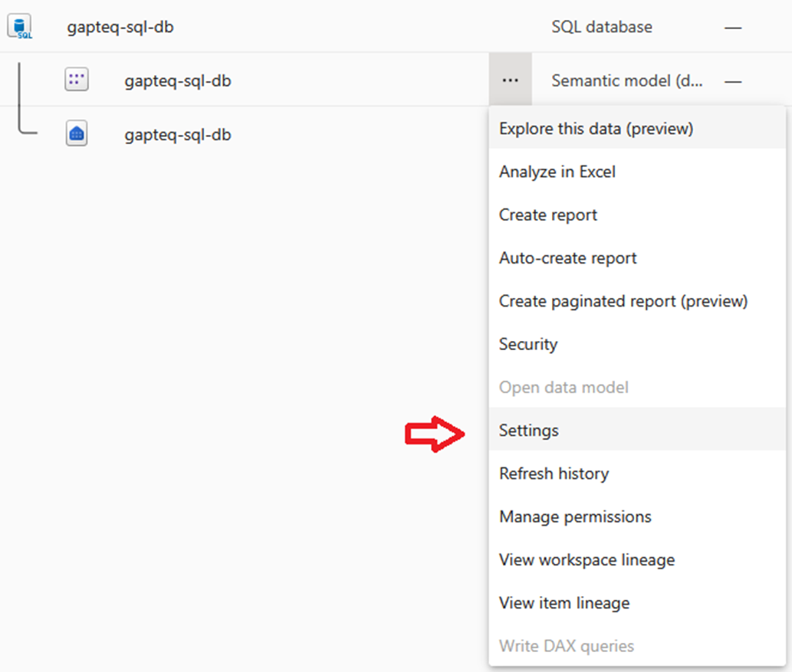This screenshot has width=792, height=672.
Task: Select Analyze in Excel
Action: (557, 172)
